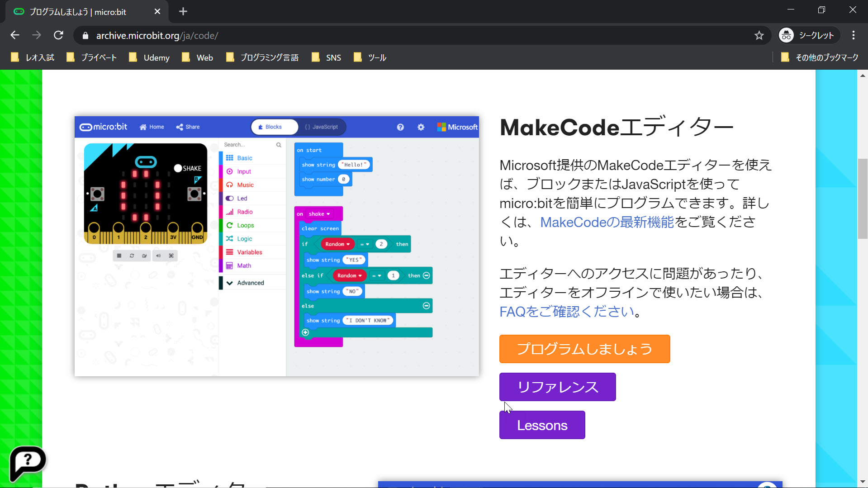Open the プライベート bookmark folder
This screenshot has height=488, width=868.
tap(92, 57)
